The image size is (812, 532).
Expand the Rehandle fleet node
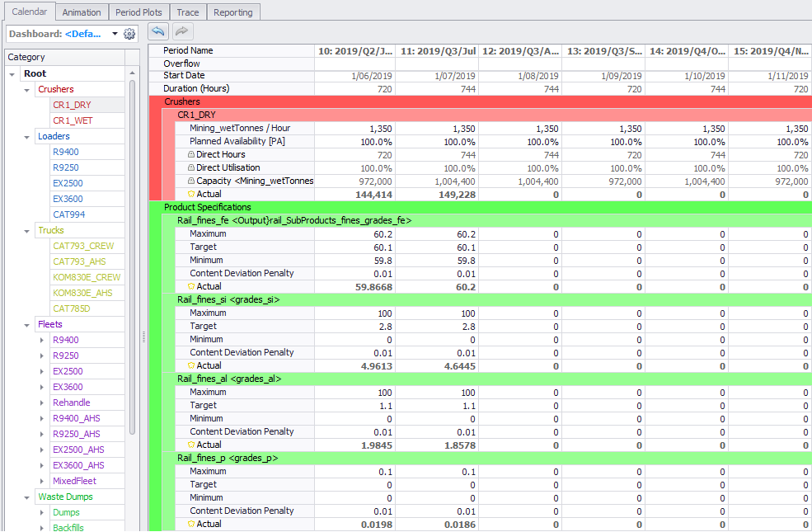(x=43, y=403)
